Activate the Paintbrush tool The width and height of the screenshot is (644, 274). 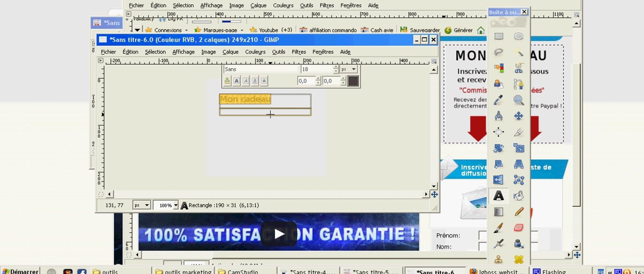pos(498,228)
